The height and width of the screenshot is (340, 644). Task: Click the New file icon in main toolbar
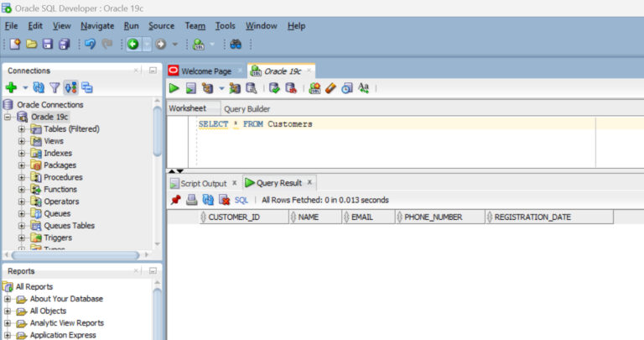(15, 44)
